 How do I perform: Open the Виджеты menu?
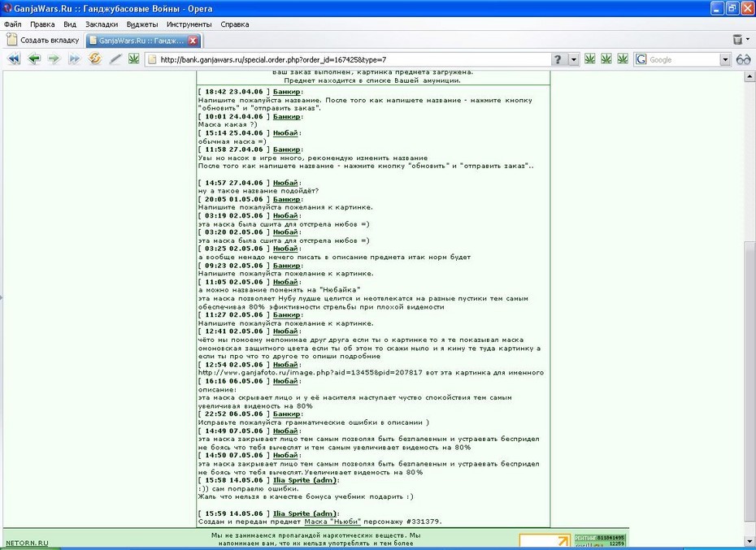tap(142, 24)
